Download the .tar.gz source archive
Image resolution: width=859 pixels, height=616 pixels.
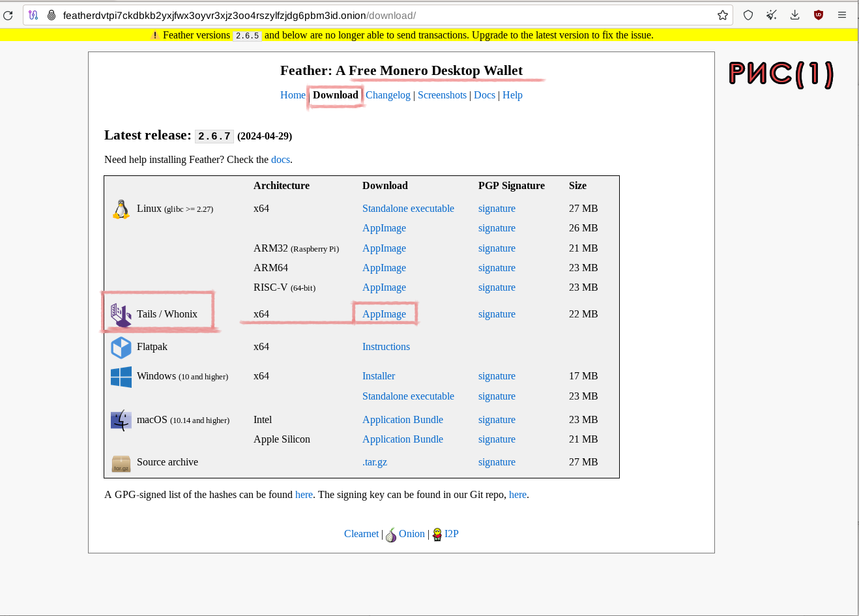(x=375, y=462)
